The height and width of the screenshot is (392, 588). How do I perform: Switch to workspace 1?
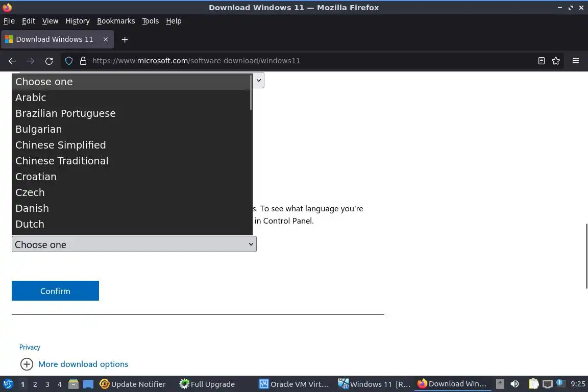[23, 384]
